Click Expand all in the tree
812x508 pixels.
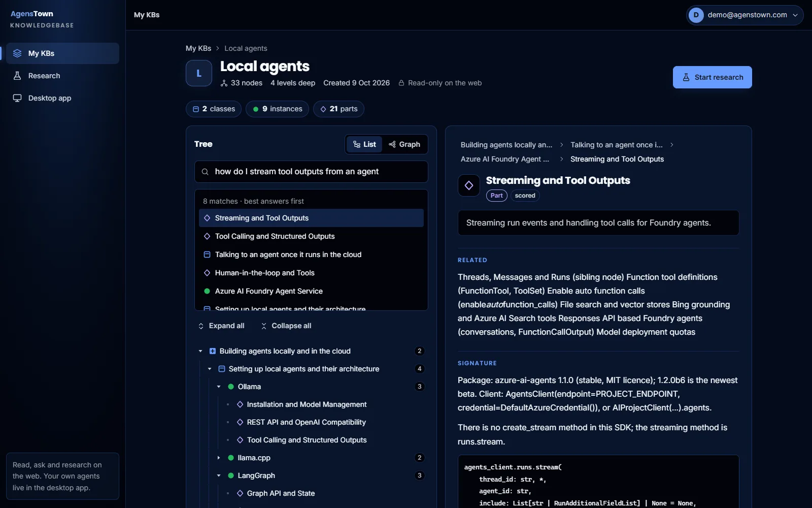221,326
